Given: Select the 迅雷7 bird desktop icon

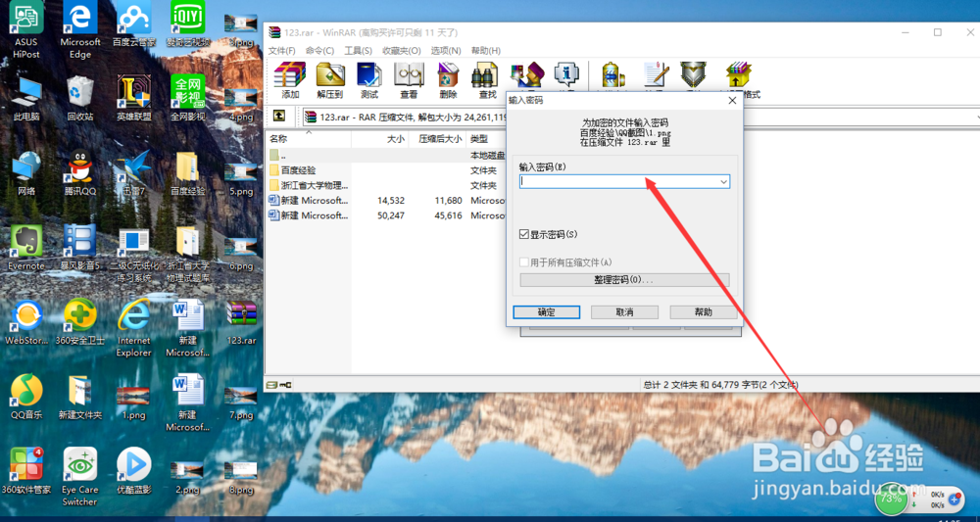Looking at the screenshot, I should point(133,173).
